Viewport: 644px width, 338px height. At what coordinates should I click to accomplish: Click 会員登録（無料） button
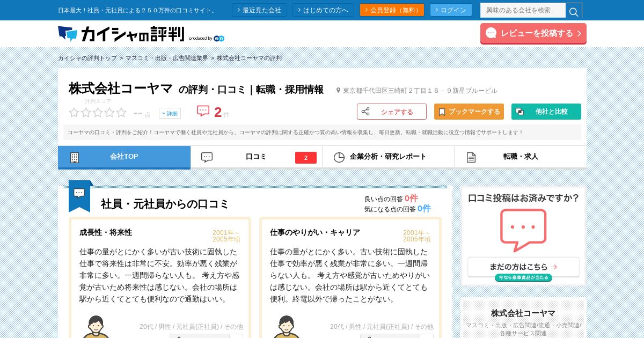pyautogui.click(x=392, y=10)
